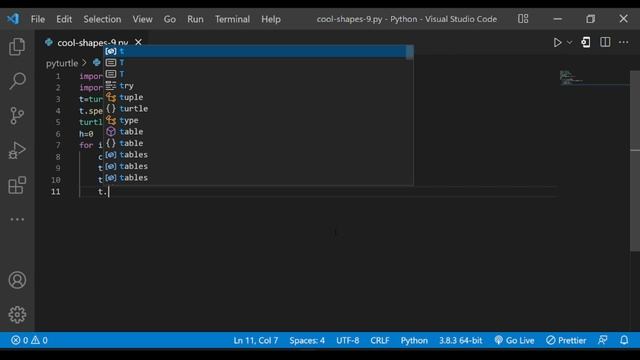Open errors and warnings problems indicator
Image resolution: width=640 pixels, height=360 pixels.
point(29,340)
